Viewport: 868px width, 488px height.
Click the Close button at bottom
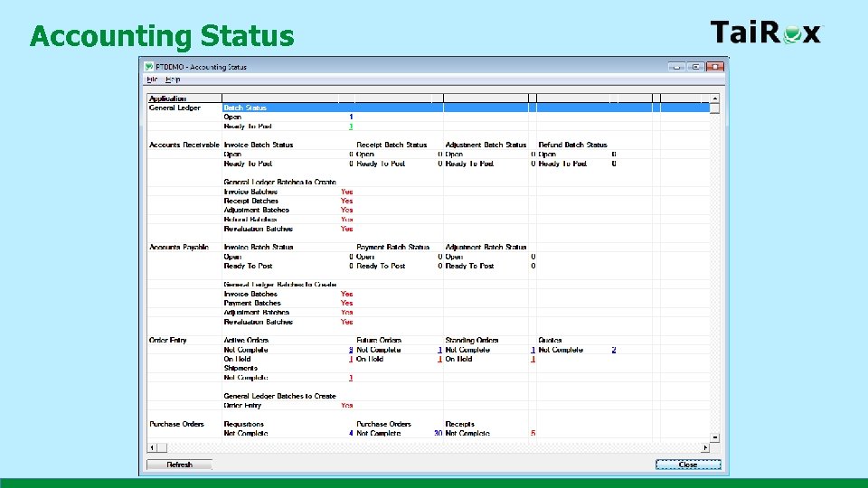(x=688, y=465)
